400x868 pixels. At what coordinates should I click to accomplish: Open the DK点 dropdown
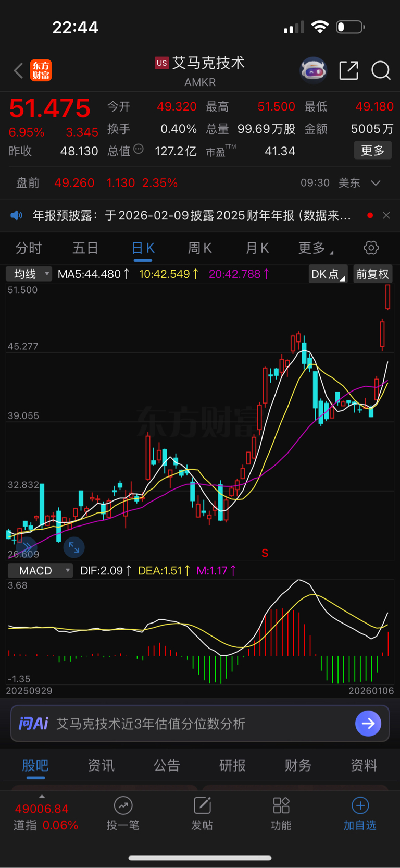pos(328,274)
